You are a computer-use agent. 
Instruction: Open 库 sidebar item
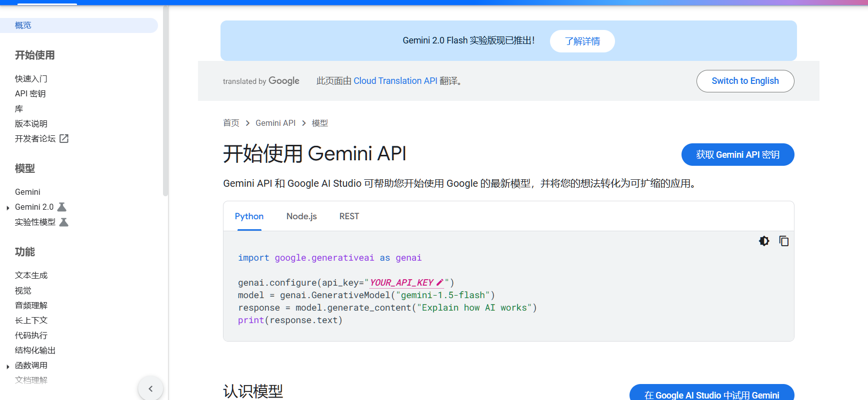(19, 108)
